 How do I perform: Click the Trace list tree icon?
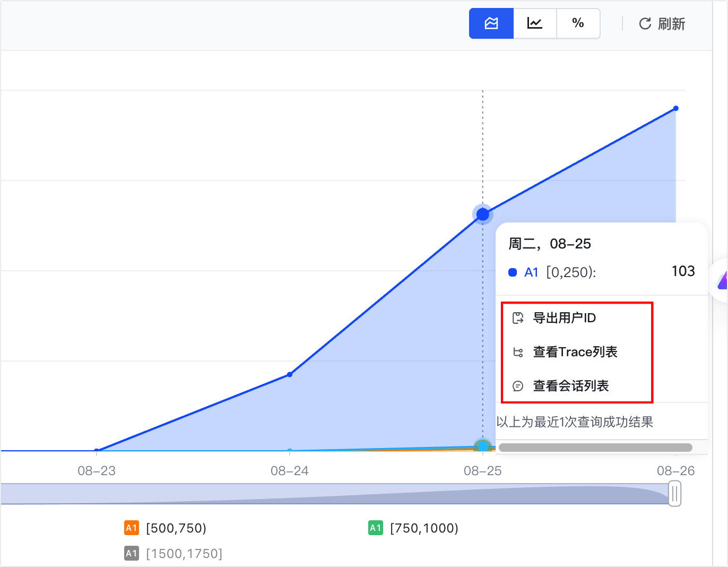point(518,352)
